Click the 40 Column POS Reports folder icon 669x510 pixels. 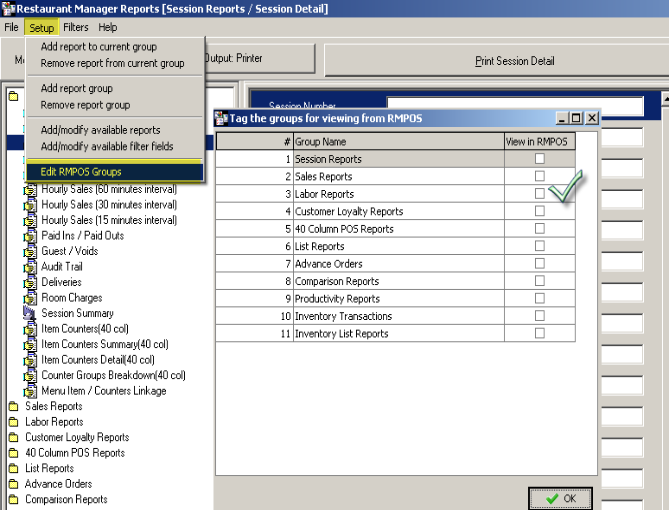pos(14,453)
